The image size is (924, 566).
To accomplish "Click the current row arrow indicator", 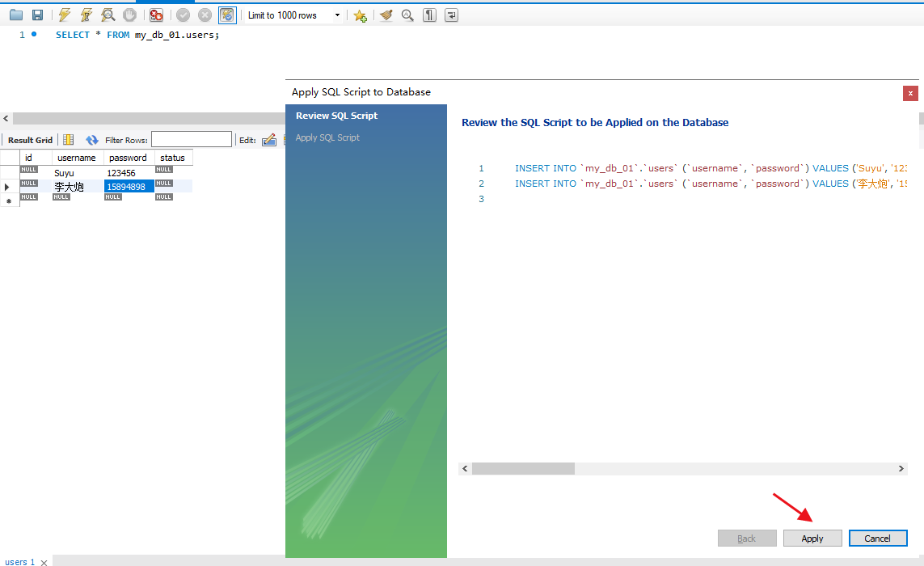I will tap(7, 187).
